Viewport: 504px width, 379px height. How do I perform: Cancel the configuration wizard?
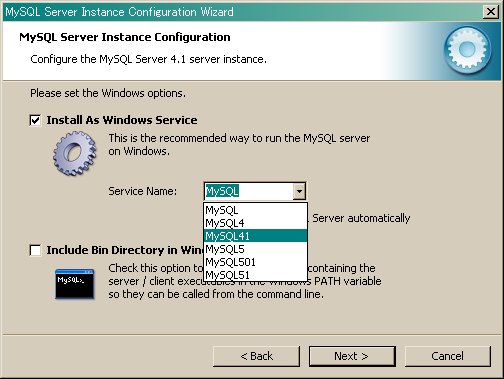pos(448,356)
